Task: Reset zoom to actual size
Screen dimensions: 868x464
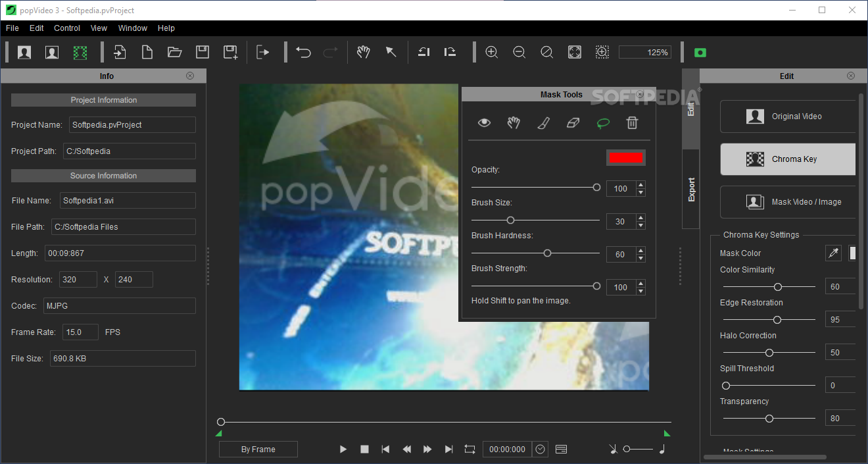Action: [x=546, y=52]
